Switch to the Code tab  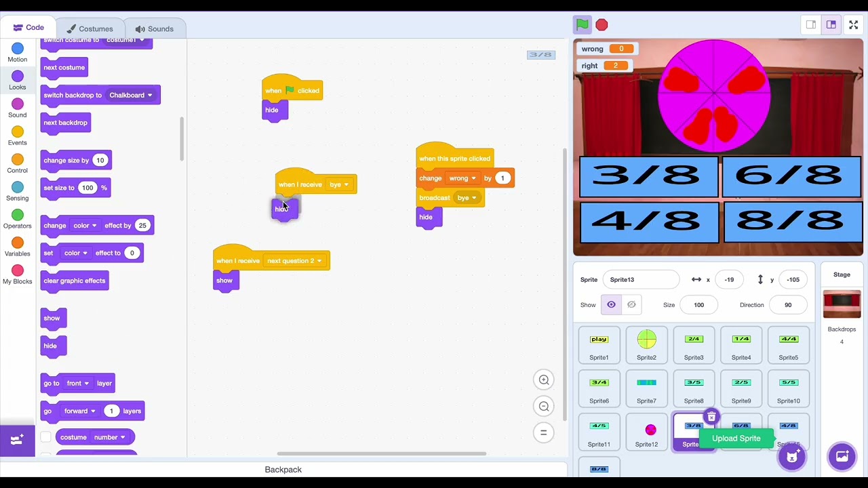[x=28, y=28]
